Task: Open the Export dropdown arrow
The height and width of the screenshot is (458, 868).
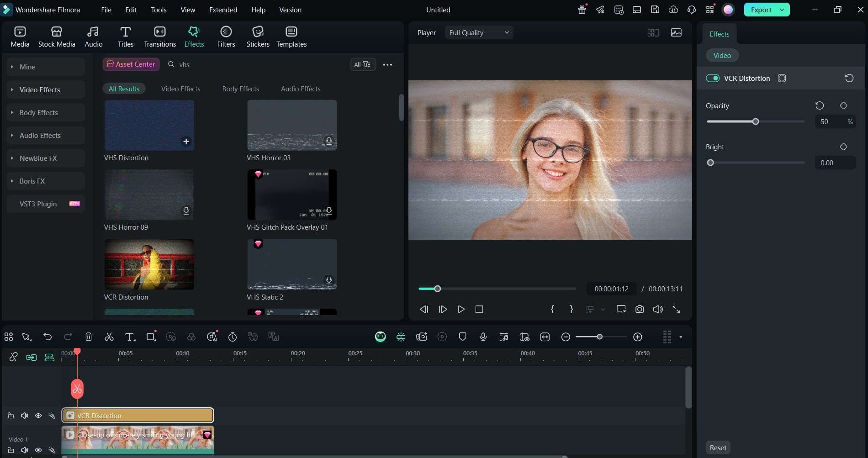Action: [x=782, y=10]
